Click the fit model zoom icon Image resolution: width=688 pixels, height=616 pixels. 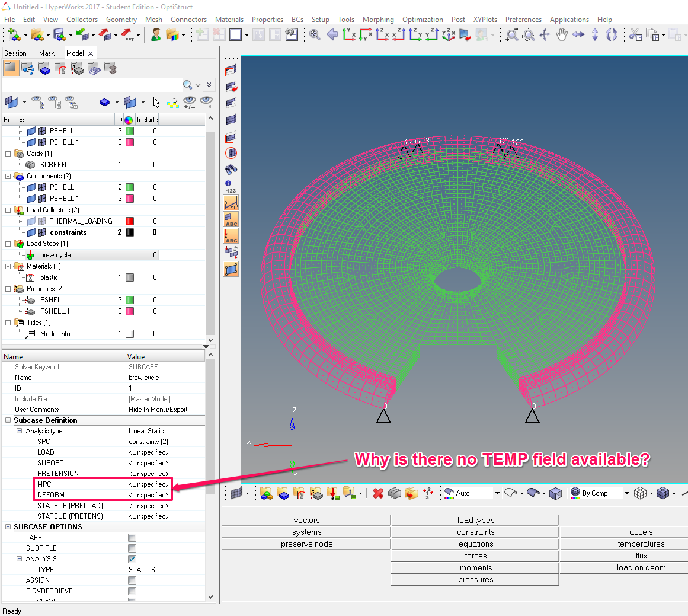(x=315, y=35)
